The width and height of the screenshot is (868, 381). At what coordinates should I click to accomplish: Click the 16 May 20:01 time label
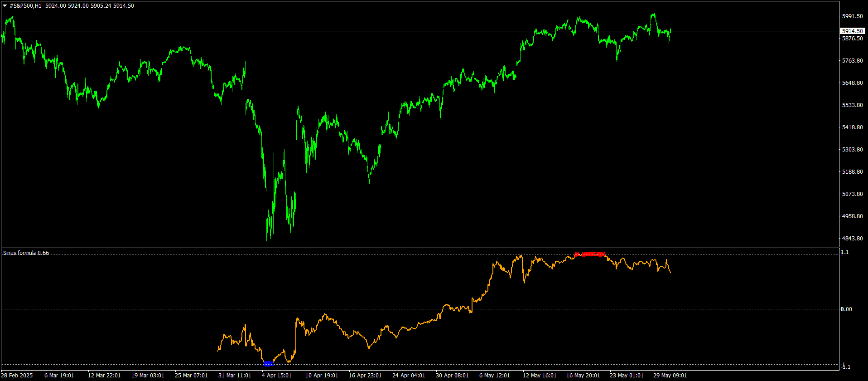pos(583,376)
